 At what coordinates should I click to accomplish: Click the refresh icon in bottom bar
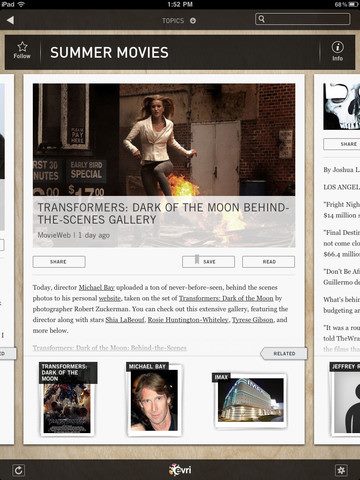pyautogui.click(x=18, y=470)
